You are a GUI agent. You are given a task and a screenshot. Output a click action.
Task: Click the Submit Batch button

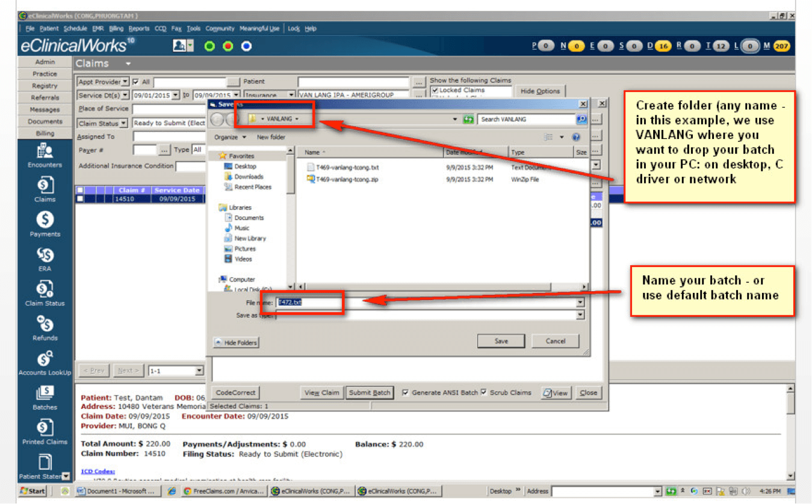pyautogui.click(x=370, y=393)
